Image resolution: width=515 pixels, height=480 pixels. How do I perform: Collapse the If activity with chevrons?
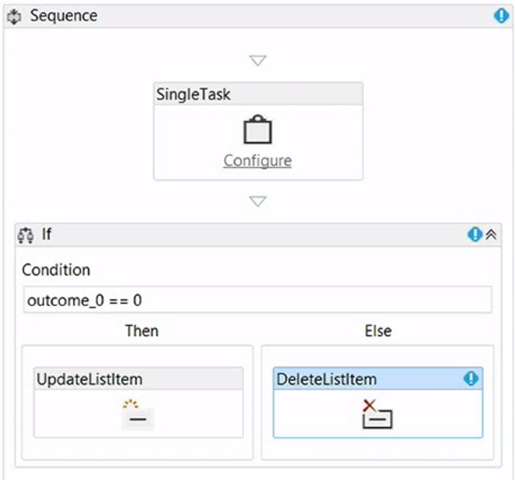coord(491,235)
